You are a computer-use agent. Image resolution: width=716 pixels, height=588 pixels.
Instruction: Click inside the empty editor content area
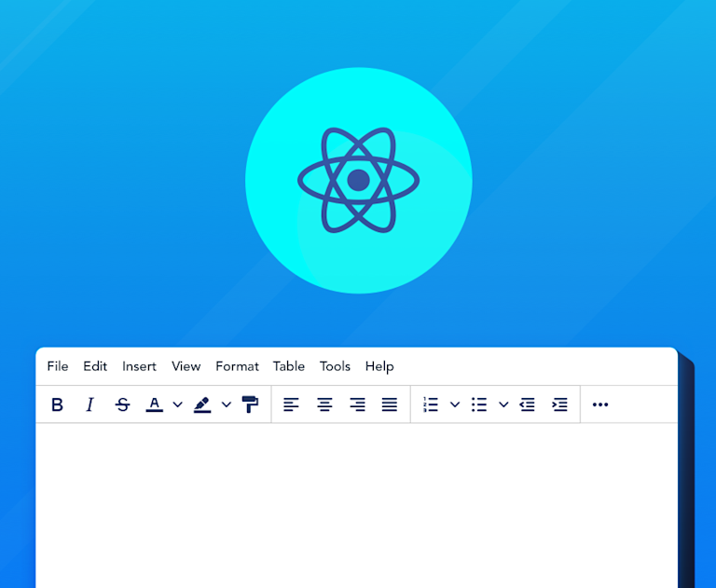357,505
